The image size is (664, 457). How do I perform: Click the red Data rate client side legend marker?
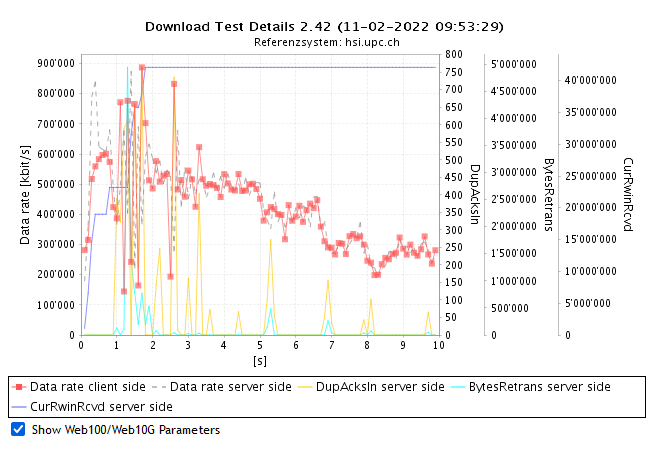(19, 386)
